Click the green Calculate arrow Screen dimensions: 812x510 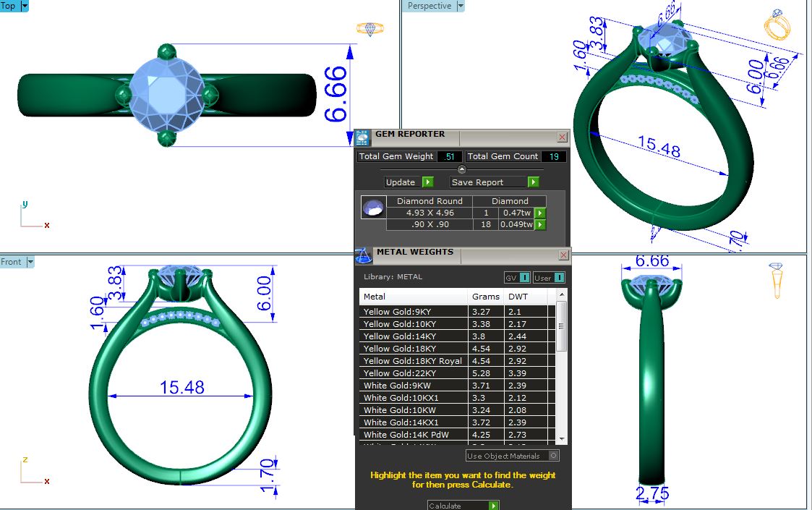click(493, 506)
